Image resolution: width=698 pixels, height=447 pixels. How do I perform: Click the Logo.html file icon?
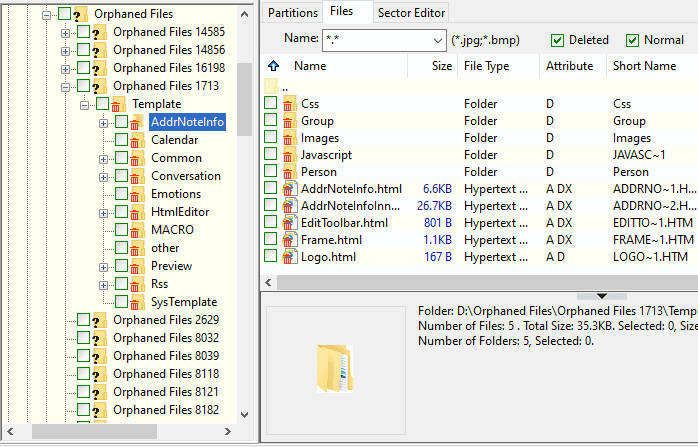pyautogui.click(x=289, y=256)
